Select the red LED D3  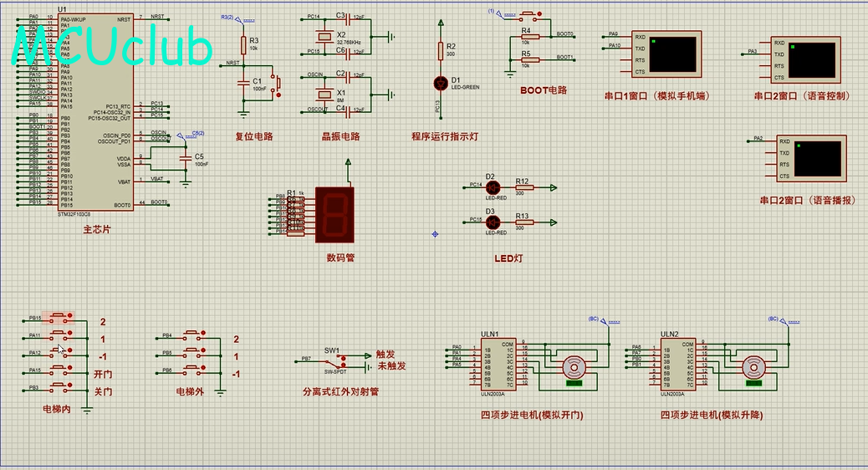click(492, 222)
